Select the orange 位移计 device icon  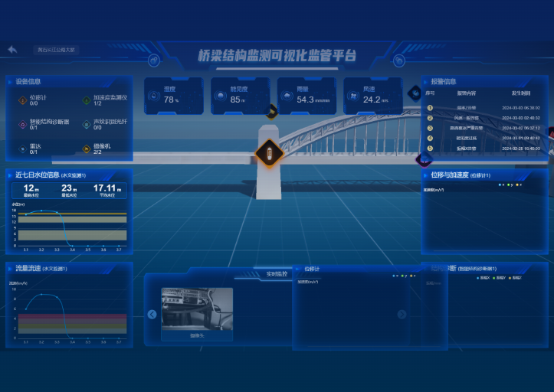pos(23,100)
